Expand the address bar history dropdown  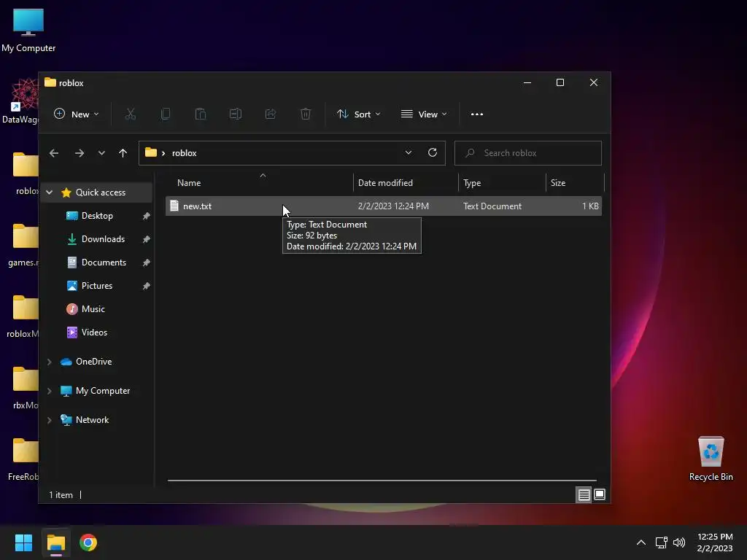tap(409, 153)
